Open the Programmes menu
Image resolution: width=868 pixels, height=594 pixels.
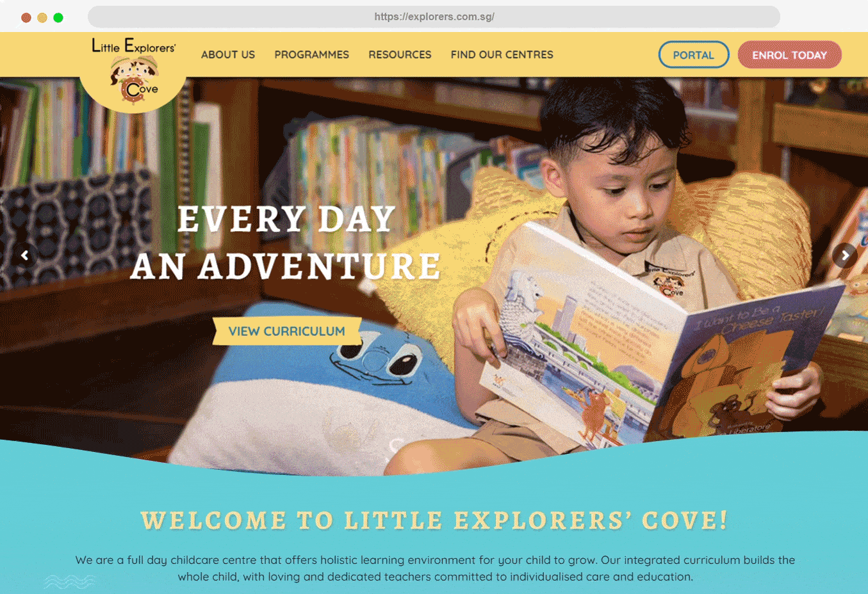pyautogui.click(x=312, y=55)
